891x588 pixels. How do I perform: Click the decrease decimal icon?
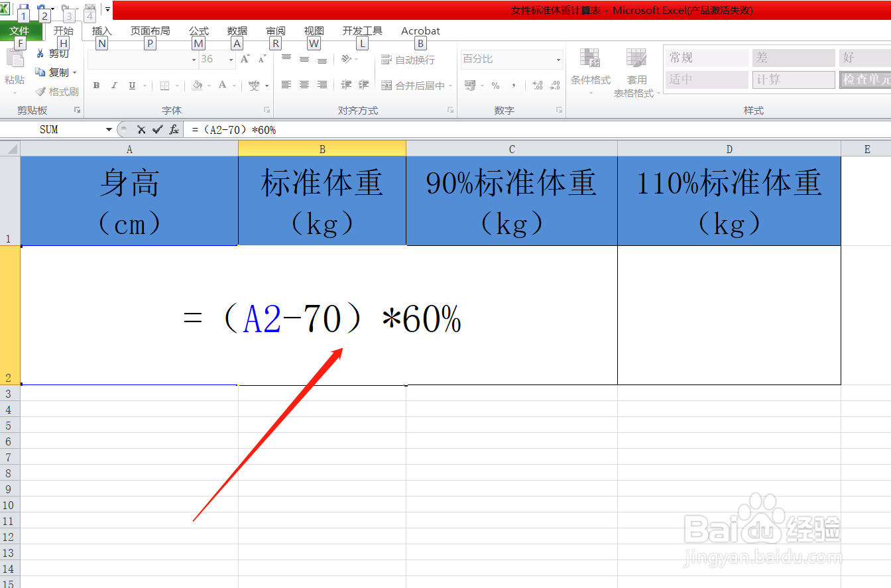click(555, 86)
